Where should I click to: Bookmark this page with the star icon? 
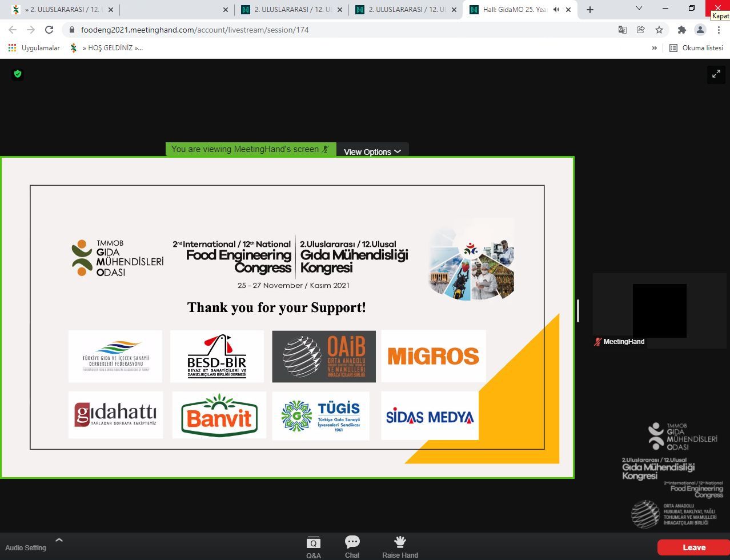tap(659, 30)
